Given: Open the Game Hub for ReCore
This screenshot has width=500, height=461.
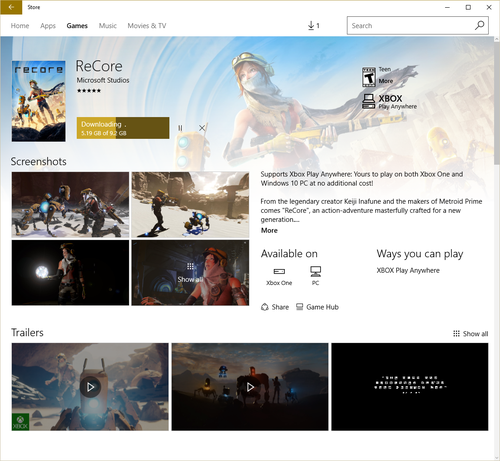Looking at the screenshot, I should tap(317, 307).
